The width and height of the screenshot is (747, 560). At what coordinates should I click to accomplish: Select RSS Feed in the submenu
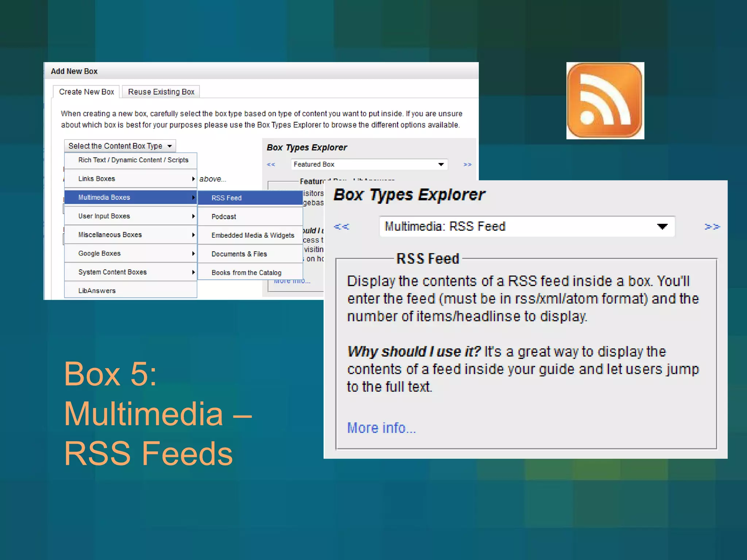(250, 198)
